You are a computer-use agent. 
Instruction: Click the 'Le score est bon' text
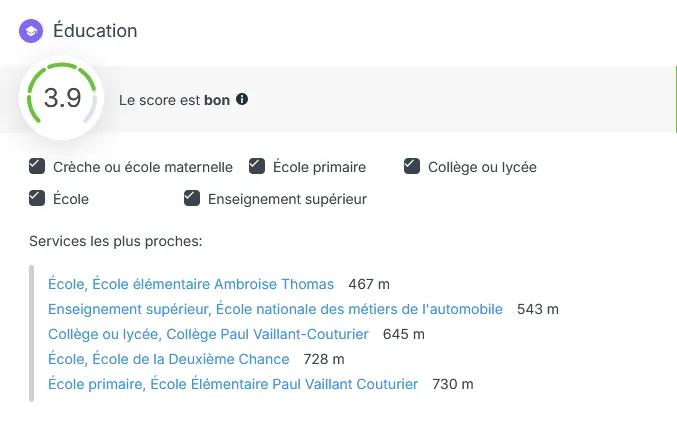(175, 100)
